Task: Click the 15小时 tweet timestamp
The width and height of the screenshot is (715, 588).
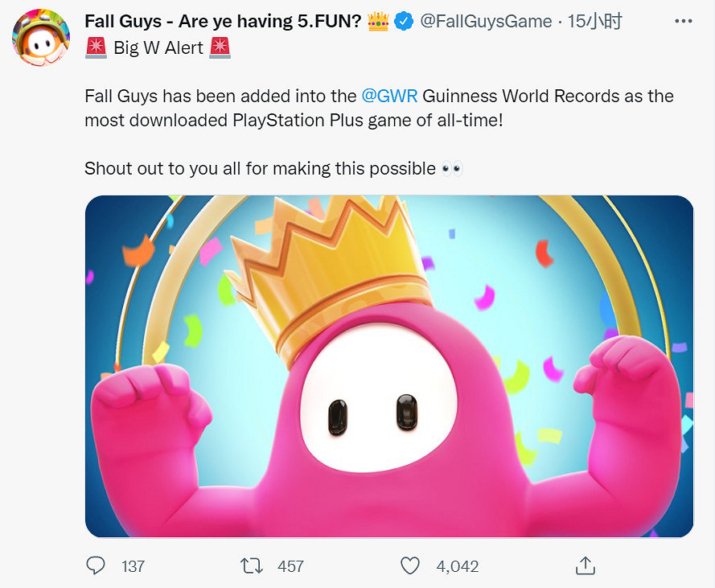Action: (594, 22)
